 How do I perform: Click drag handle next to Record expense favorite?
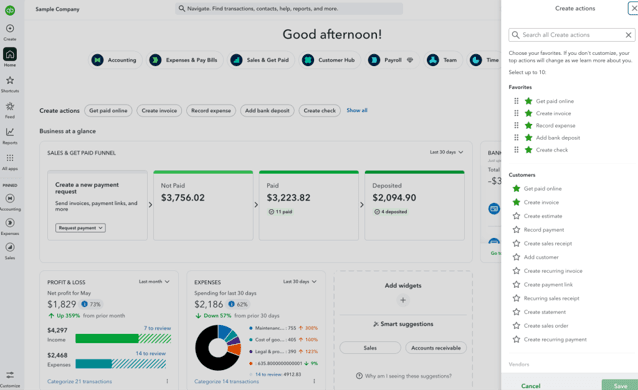(x=516, y=125)
